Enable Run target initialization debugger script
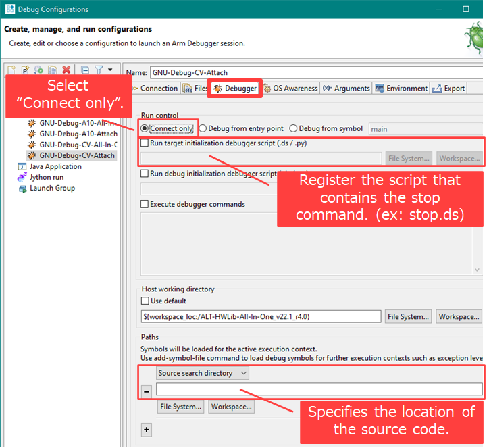The height and width of the screenshot is (448, 489). (x=145, y=143)
